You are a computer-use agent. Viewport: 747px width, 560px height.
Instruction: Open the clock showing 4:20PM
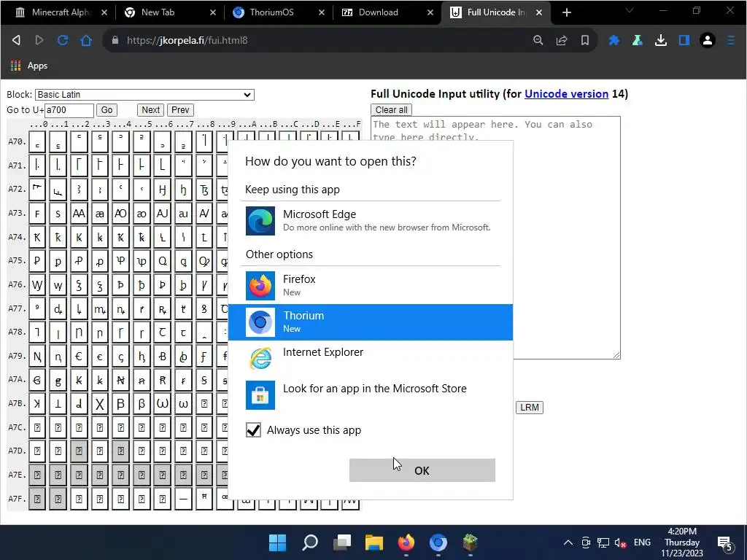click(682, 542)
